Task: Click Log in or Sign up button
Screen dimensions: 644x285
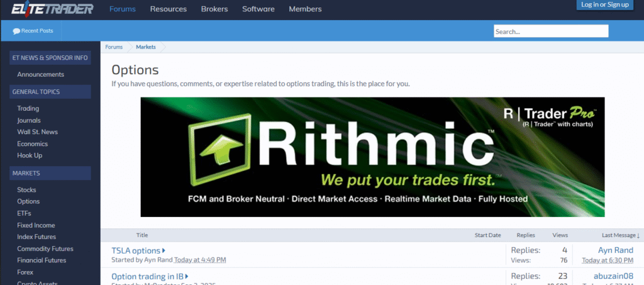Action: click(x=604, y=4)
